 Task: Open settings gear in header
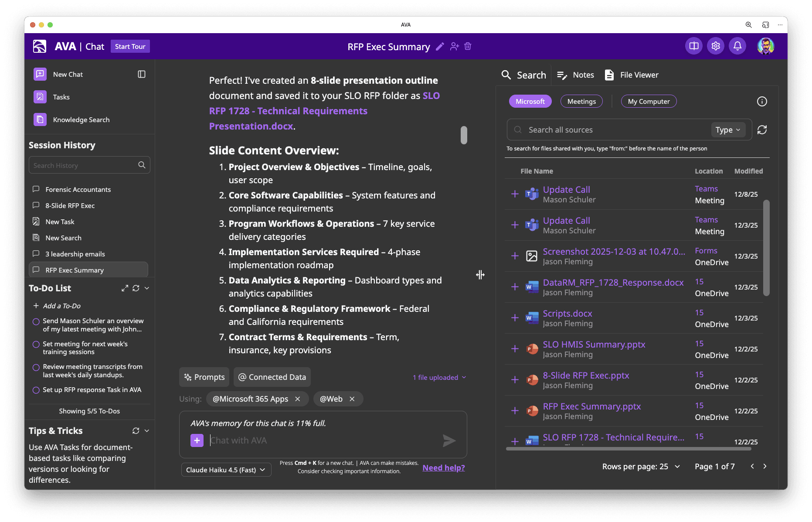coord(716,46)
